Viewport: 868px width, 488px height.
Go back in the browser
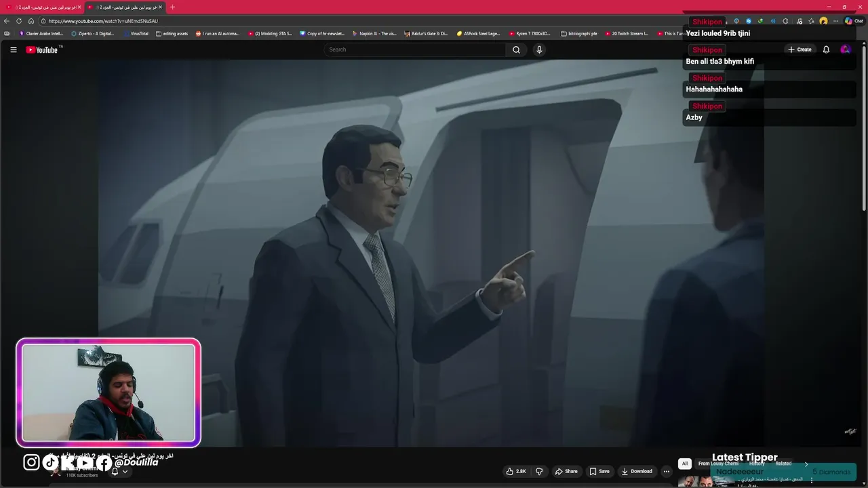coord(7,21)
